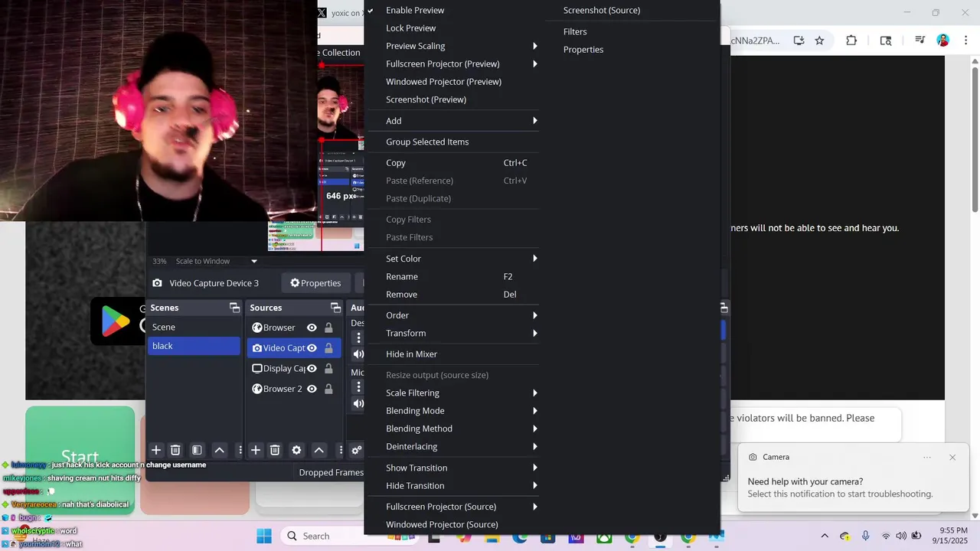Toggle visibility eye for Display Capture source

tap(312, 368)
